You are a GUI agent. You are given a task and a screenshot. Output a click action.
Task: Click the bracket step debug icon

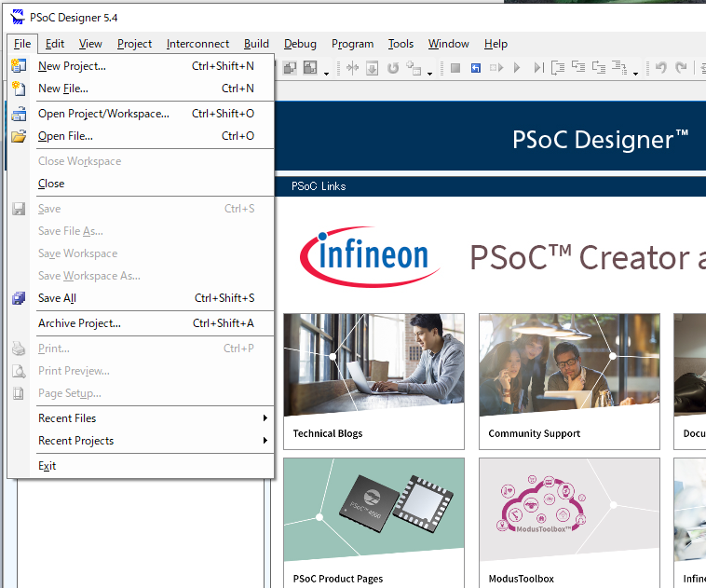558,68
